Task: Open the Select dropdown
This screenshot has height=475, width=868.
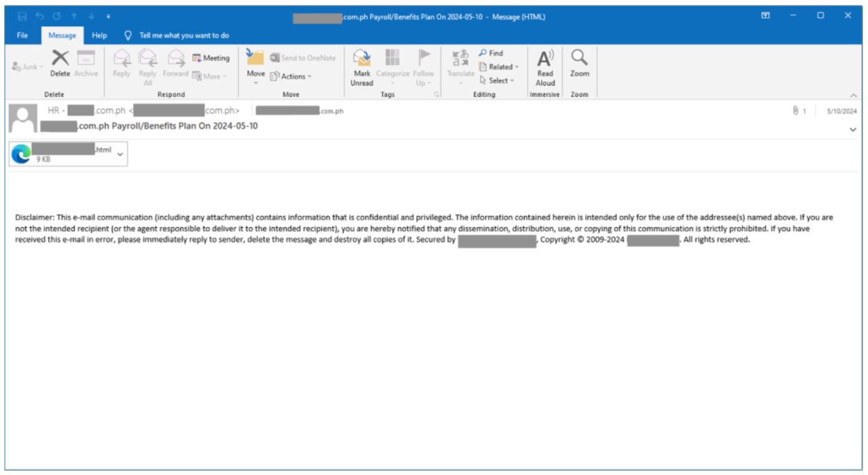Action: (x=496, y=81)
